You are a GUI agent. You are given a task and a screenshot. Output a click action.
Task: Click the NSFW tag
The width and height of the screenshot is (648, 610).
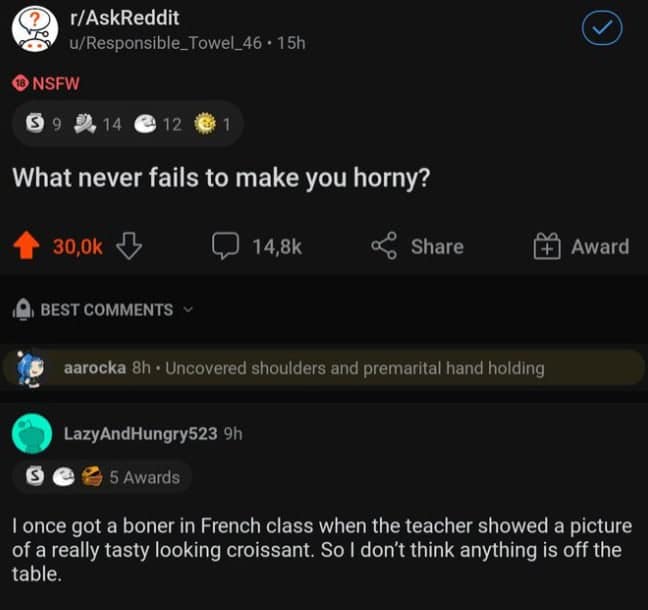coord(48,83)
